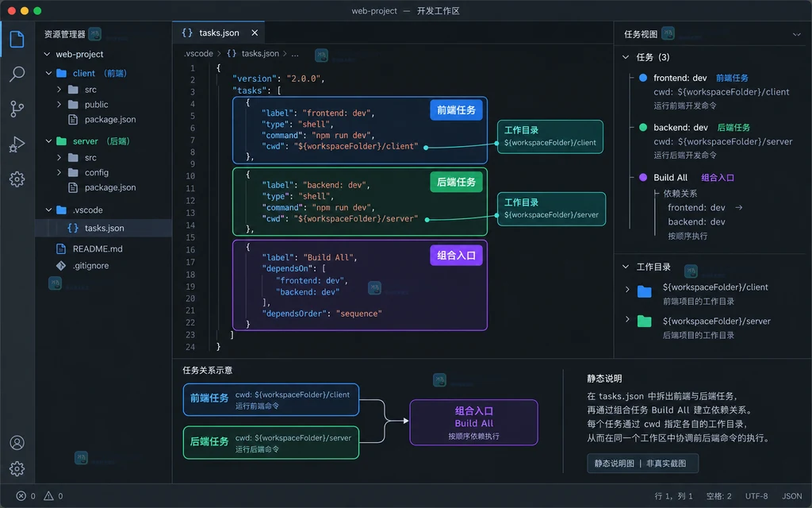The width and height of the screenshot is (812, 508).
Task: Click the 后端任务 box in relationship diagram
Action: (271, 443)
